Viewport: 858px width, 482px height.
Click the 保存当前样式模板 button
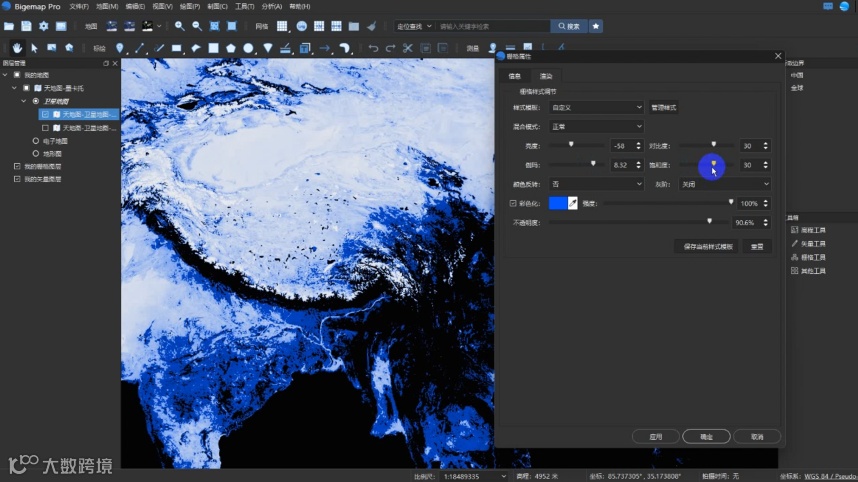tap(708, 246)
